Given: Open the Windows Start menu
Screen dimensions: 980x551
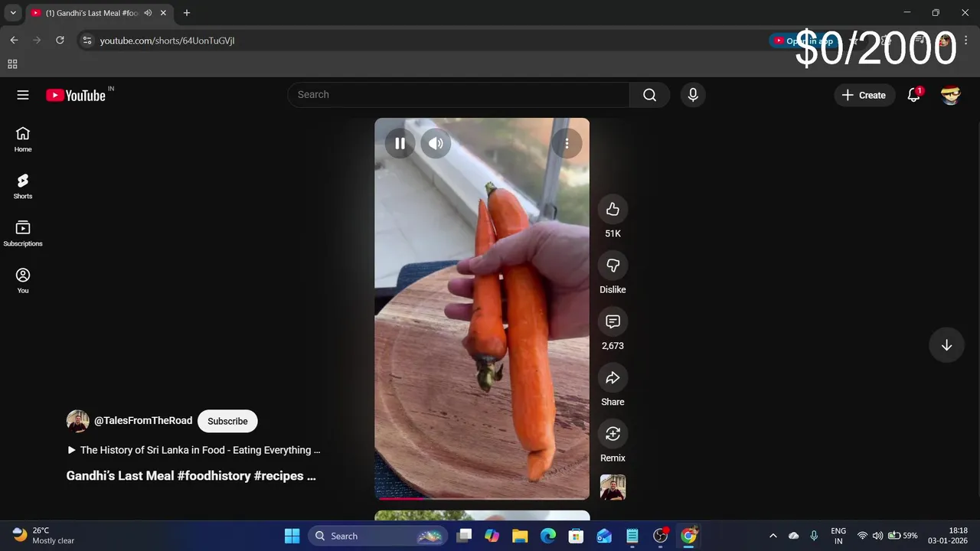Looking at the screenshot, I should (x=292, y=536).
